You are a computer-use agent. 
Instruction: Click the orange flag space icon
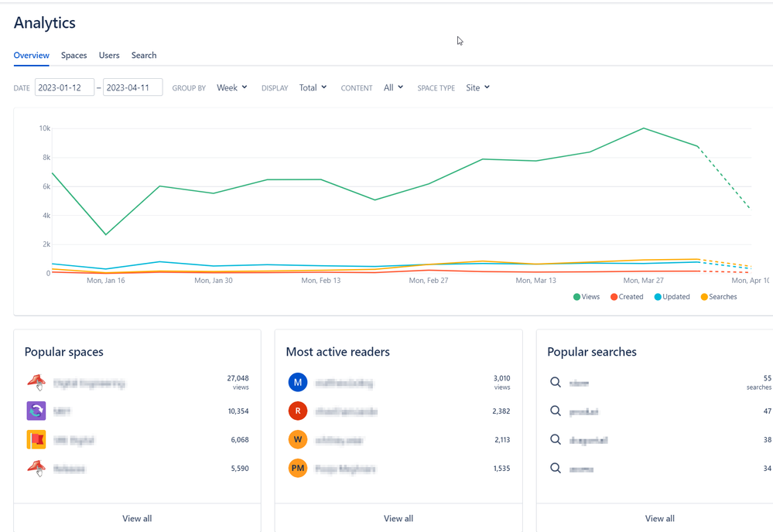(36, 439)
